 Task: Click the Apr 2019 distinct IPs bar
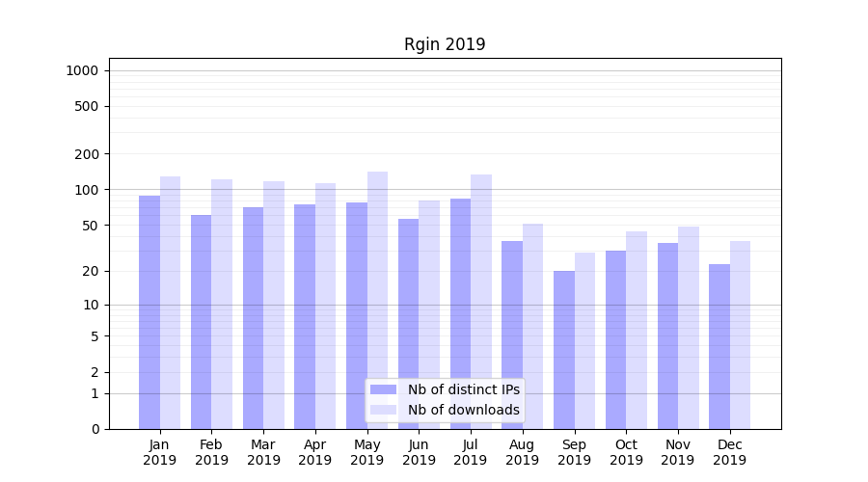coord(305,316)
